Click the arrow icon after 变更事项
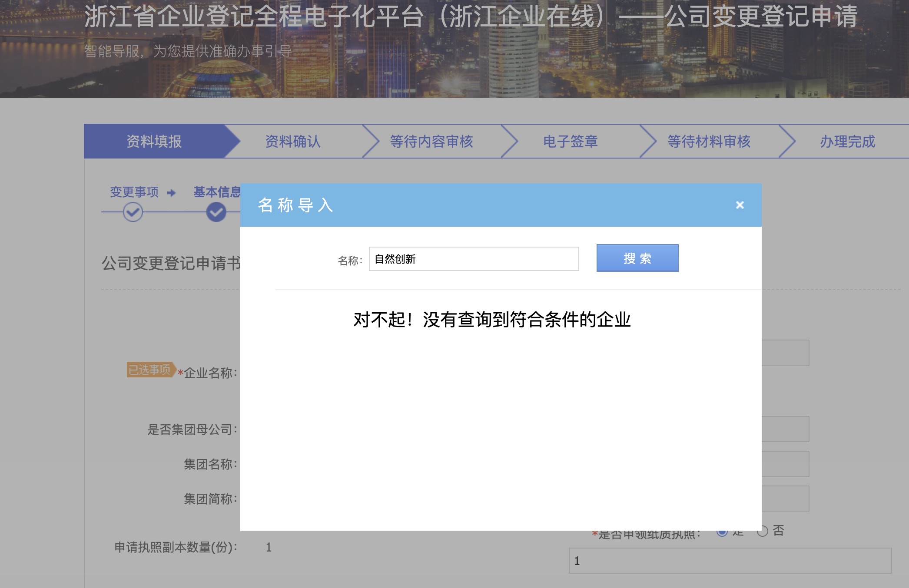909x588 pixels. pyautogui.click(x=172, y=193)
